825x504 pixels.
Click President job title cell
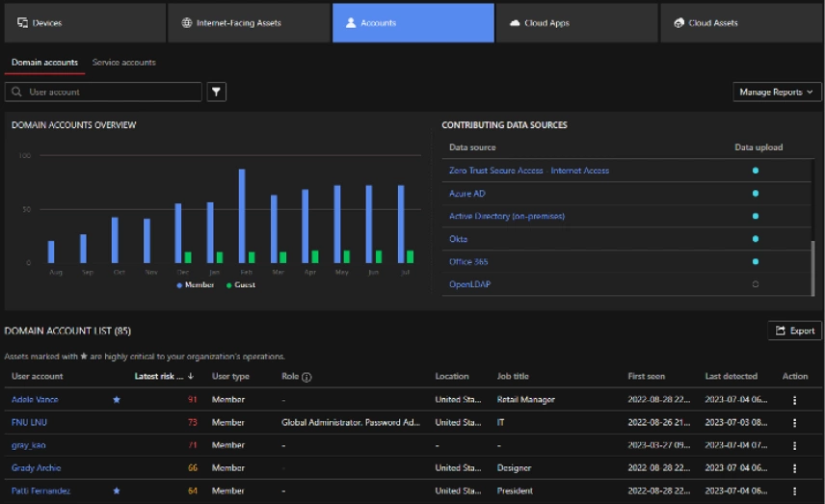[515, 491]
